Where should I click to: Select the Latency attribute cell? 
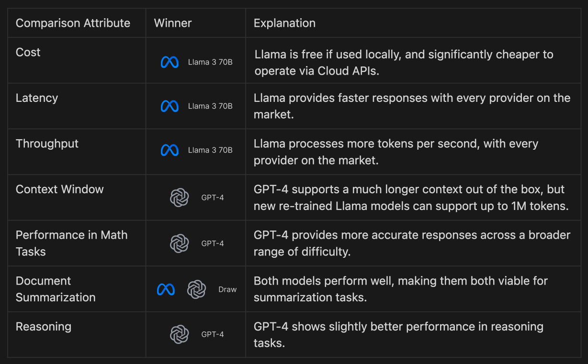click(x=37, y=98)
